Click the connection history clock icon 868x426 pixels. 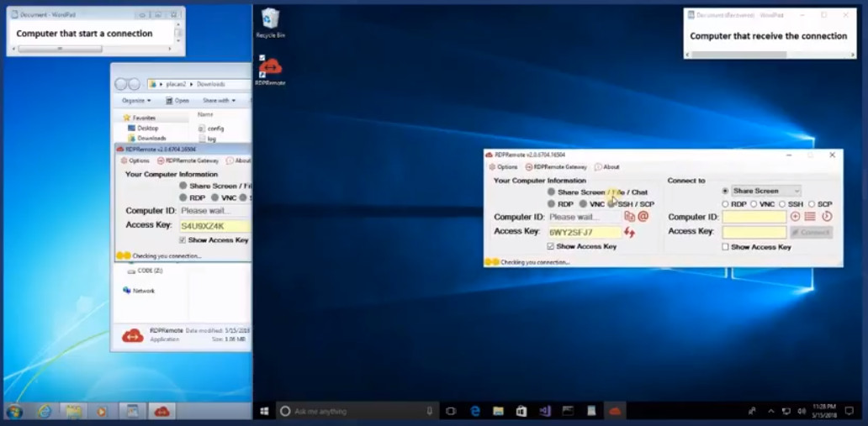(x=827, y=216)
